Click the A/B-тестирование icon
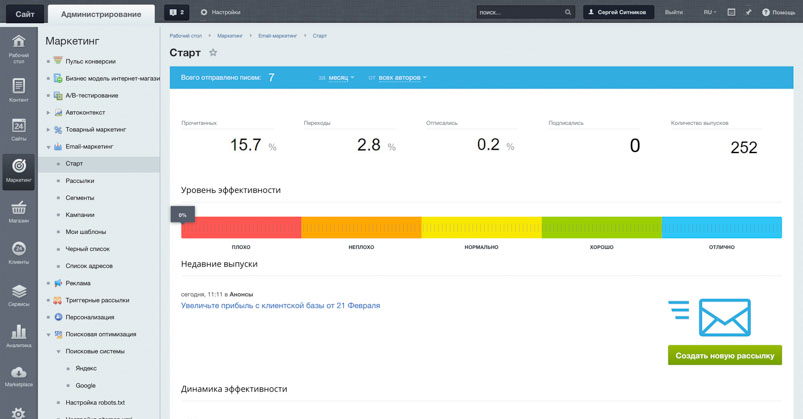The width and height of the screenshot is (803, 419). (58, 95)
